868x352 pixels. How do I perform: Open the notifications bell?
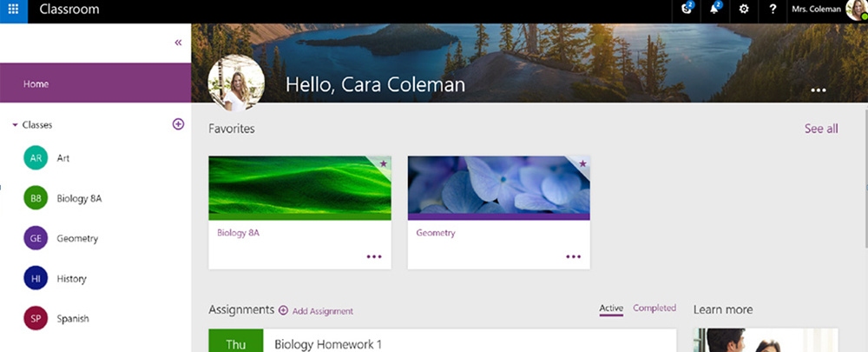(x=715, y=10)
